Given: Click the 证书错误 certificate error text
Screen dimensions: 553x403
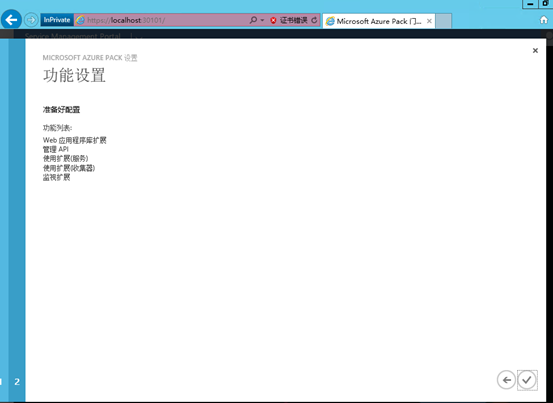Looking at the screenshot, I should tap(293, 20).
